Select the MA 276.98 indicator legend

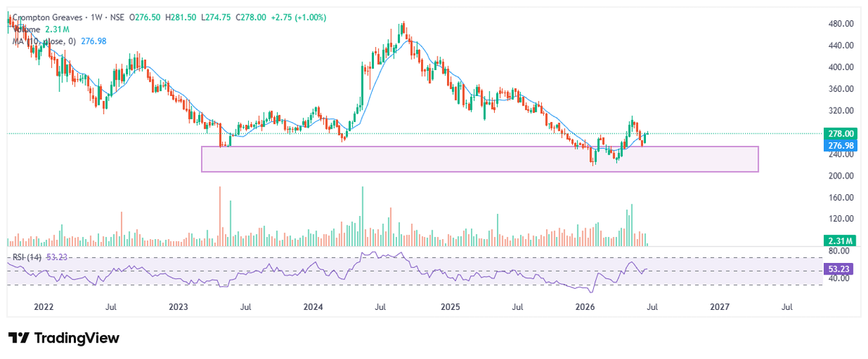coord(60,42)
